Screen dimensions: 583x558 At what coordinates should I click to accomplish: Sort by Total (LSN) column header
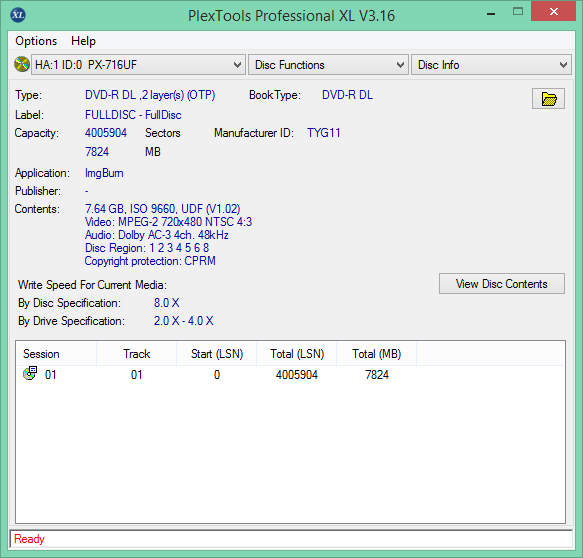297,354
